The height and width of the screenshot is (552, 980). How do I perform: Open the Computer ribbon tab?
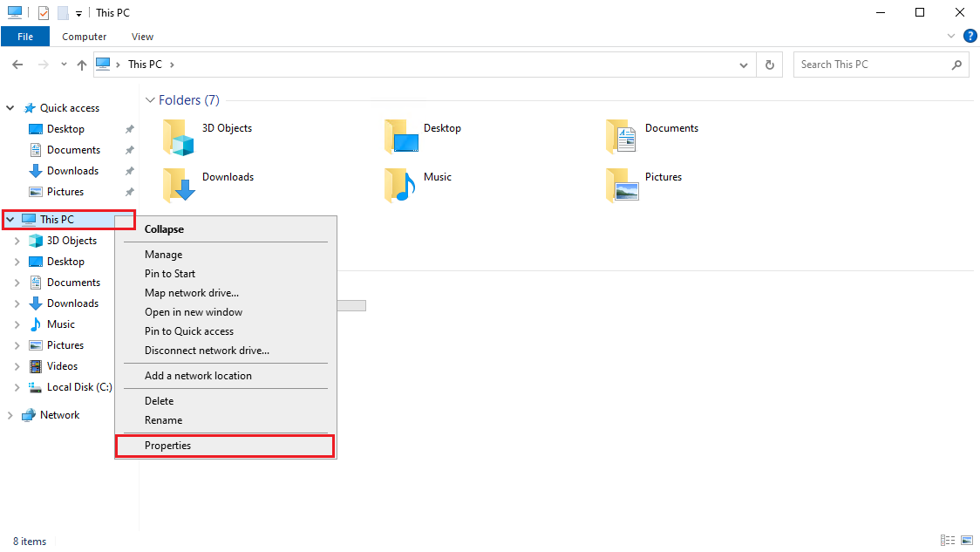pyautogui.click(x=85, y=37)
